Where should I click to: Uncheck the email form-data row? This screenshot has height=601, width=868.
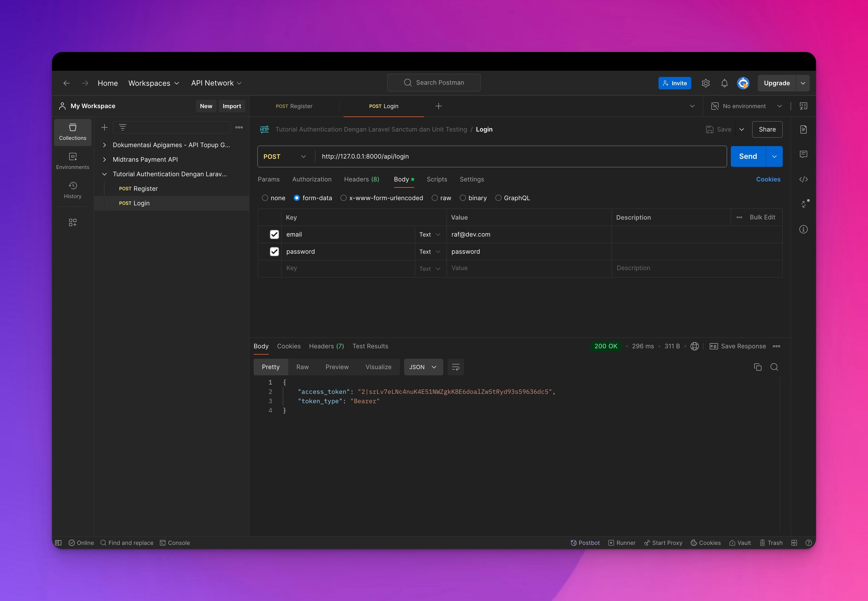click(274, 234)
